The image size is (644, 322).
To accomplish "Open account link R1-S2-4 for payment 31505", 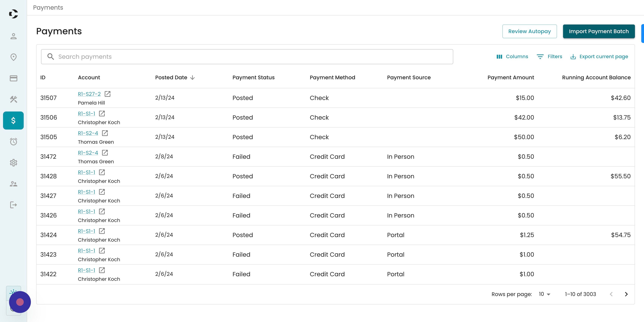I will click(88, 133).
